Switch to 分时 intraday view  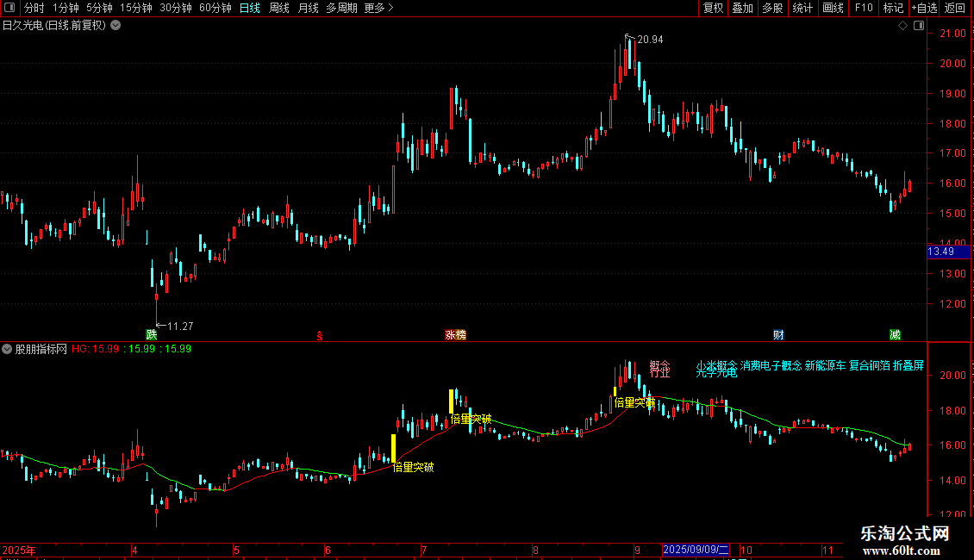coord(34,8)
